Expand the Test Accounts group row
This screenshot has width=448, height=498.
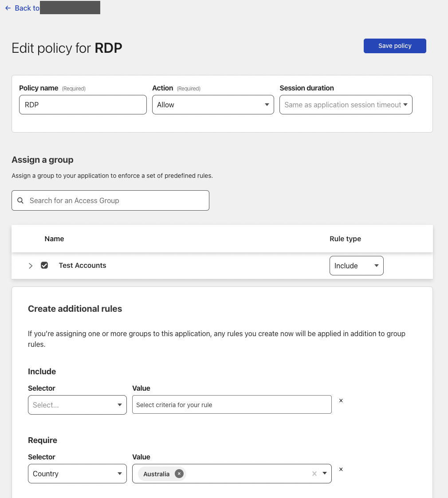tap(31, 266)
